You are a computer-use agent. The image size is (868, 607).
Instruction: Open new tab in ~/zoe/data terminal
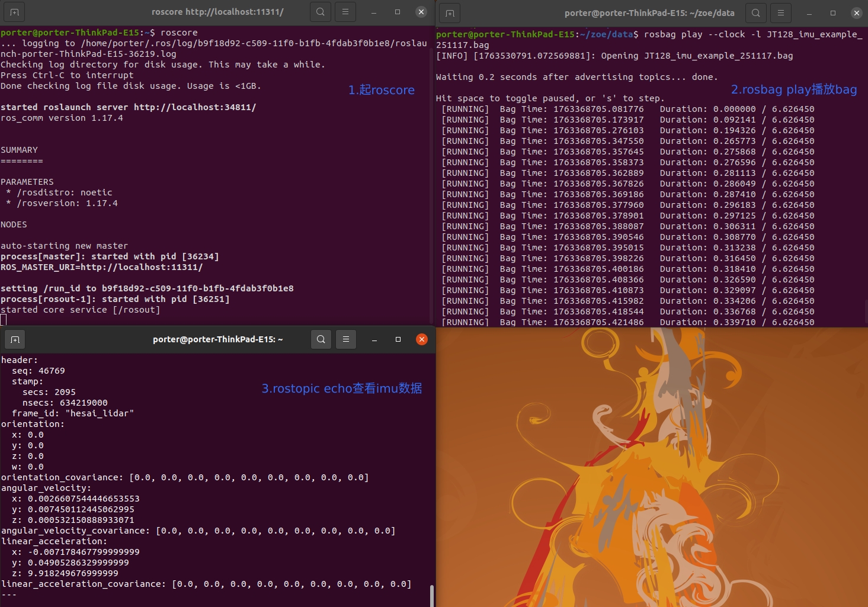[450, 13]
